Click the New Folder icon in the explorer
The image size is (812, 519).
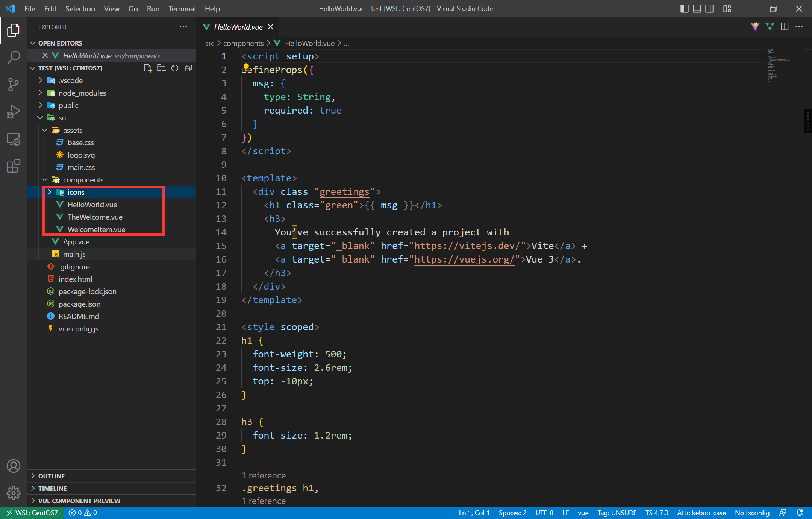[x=161, y=68]
